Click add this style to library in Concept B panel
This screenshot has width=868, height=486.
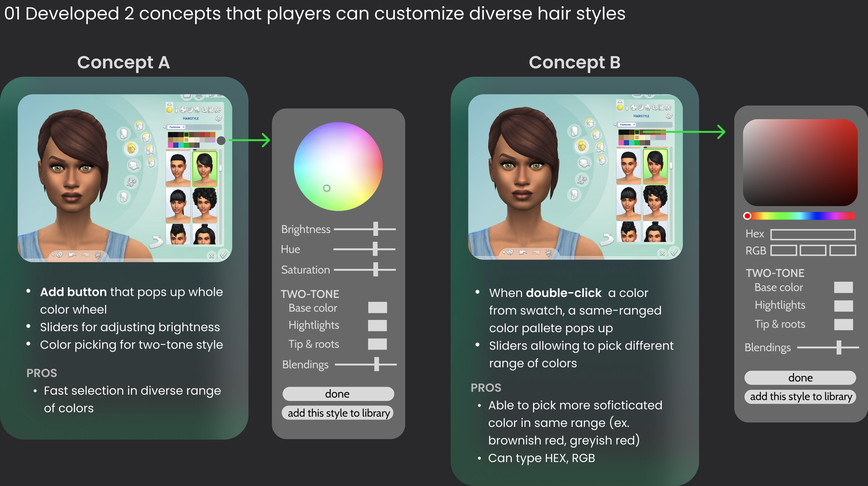(x=800, y=397)
